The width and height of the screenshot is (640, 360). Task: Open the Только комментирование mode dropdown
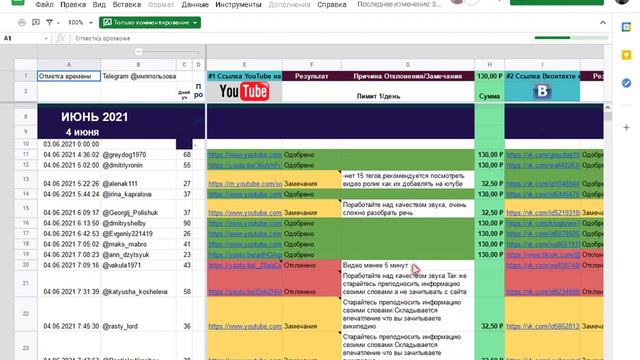click(150, 22)
